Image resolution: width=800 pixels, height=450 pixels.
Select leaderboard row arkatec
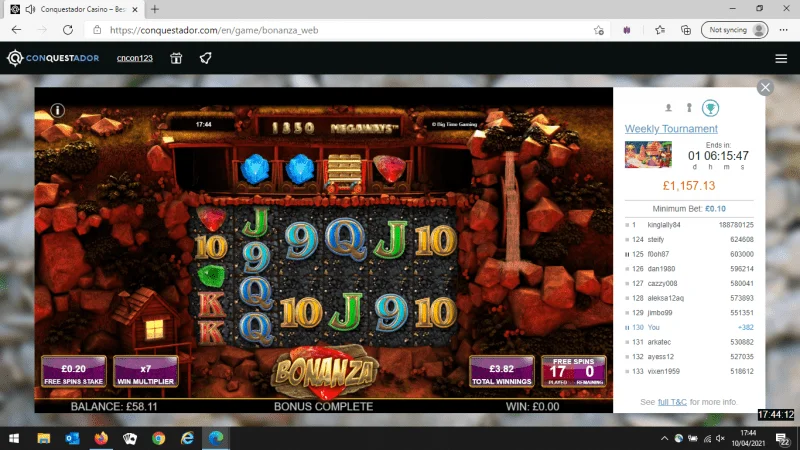(x=689, y=342)
